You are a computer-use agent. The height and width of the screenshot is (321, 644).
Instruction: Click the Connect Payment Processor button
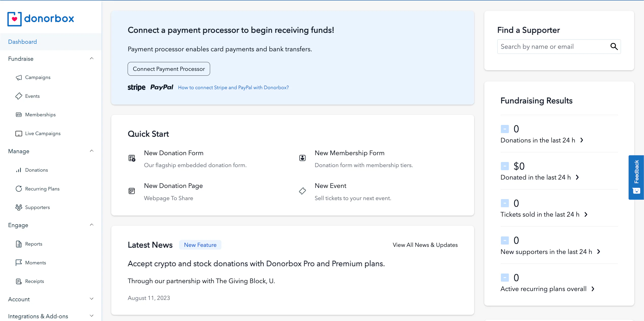[168, 69]
